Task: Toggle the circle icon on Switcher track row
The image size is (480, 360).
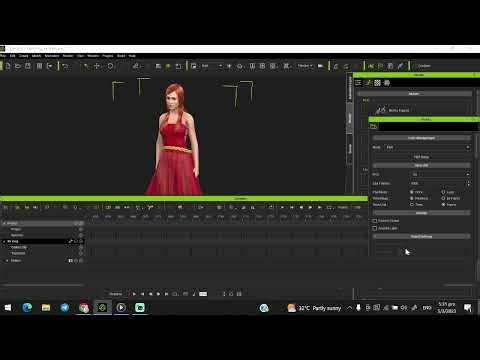Action: pyautogui.click(x=81, y=235)
